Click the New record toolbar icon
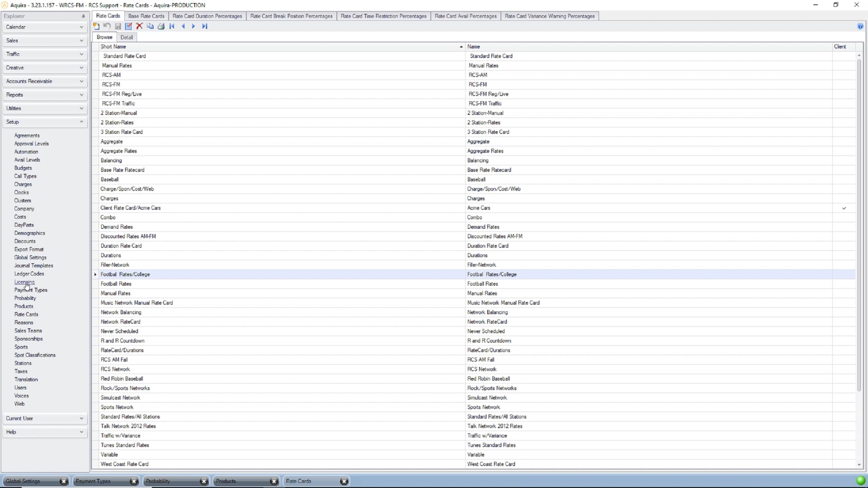The height and width of the screenshot is (488, 868). tap(96, 26)
